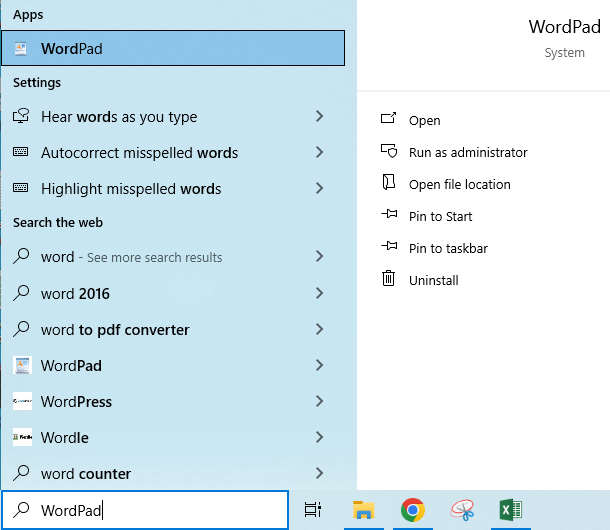Click the magnifier icon next to word counter

pyautogui.click(x=21, y=473)
